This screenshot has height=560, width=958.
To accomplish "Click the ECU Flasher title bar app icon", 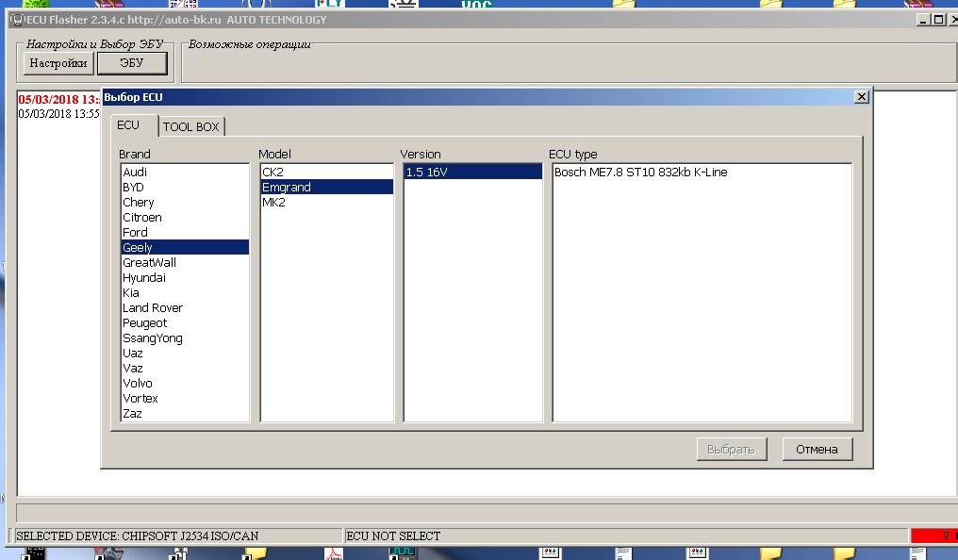I will (x=18, y=20).
